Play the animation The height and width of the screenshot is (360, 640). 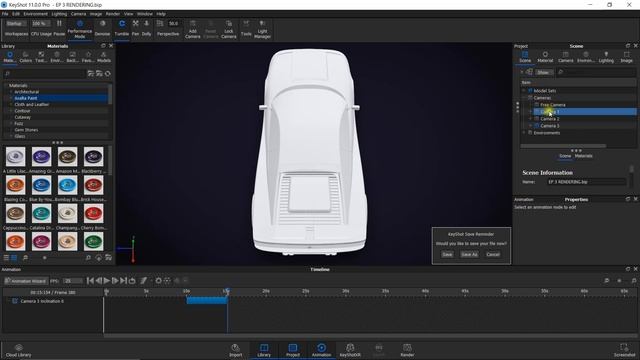coord(107,281)
